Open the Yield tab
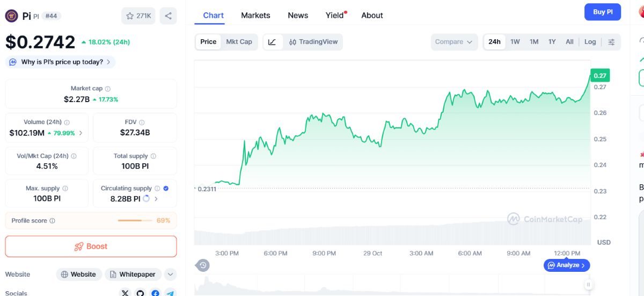Viewport: 644px width, 296px height. click(x=335, y=15)
